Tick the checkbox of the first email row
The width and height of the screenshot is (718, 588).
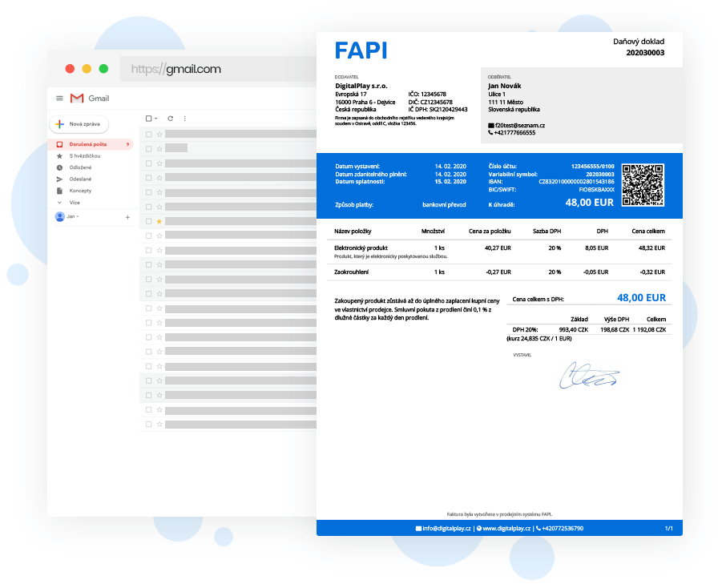[x=148, y=134]
